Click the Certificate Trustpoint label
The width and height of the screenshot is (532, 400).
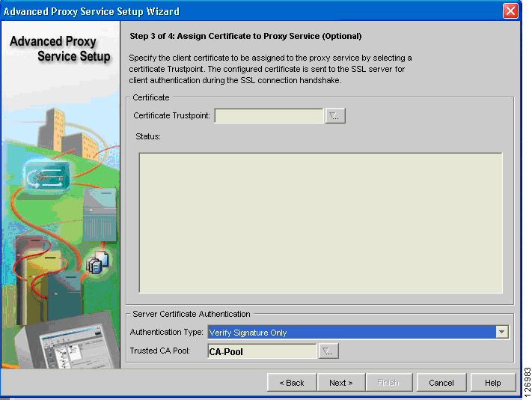[x=171, y=115]
